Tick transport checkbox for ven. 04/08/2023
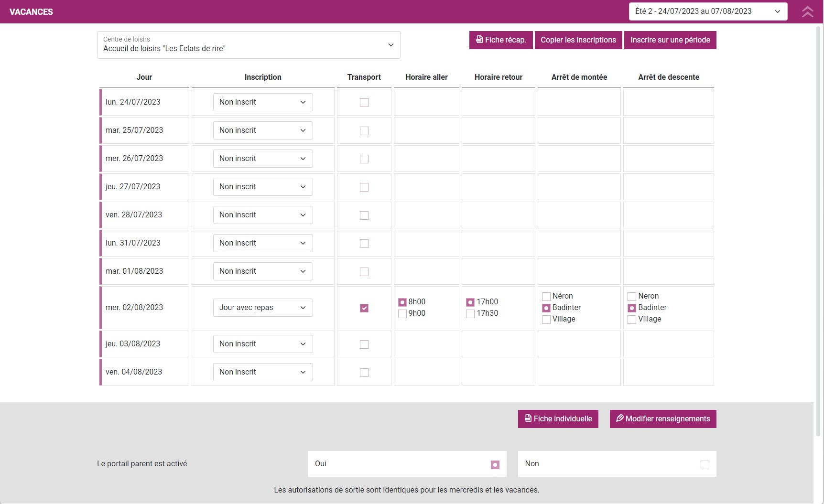 pyautogui.click(x=364, y=373)
